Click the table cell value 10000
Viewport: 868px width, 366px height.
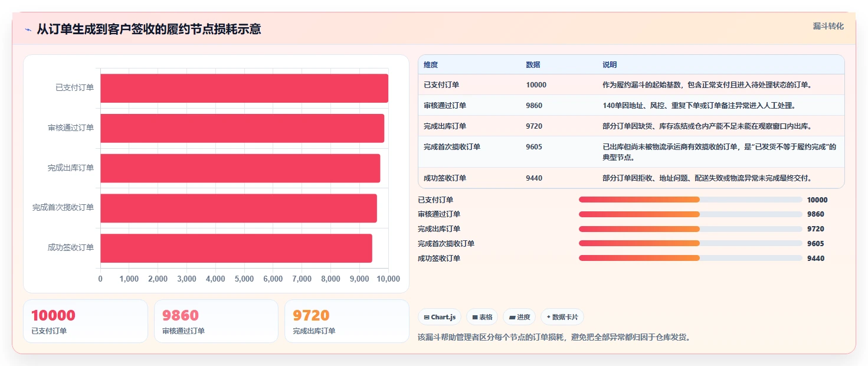pos(536,85)
